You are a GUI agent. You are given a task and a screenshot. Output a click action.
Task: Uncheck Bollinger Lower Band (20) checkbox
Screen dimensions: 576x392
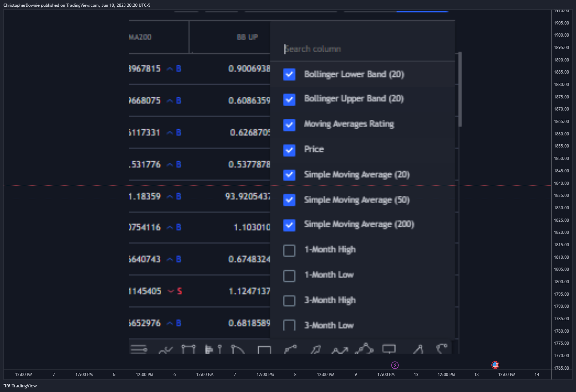tap(289, 74)
